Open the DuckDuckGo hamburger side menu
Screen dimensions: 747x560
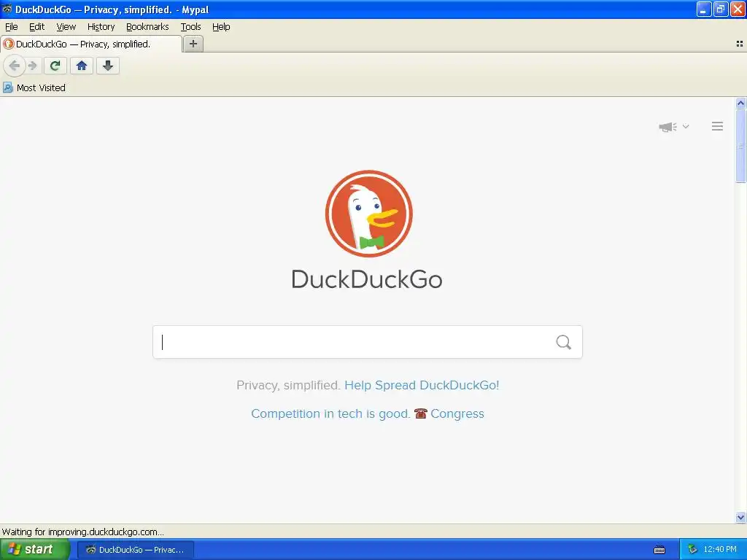(718, 126)
